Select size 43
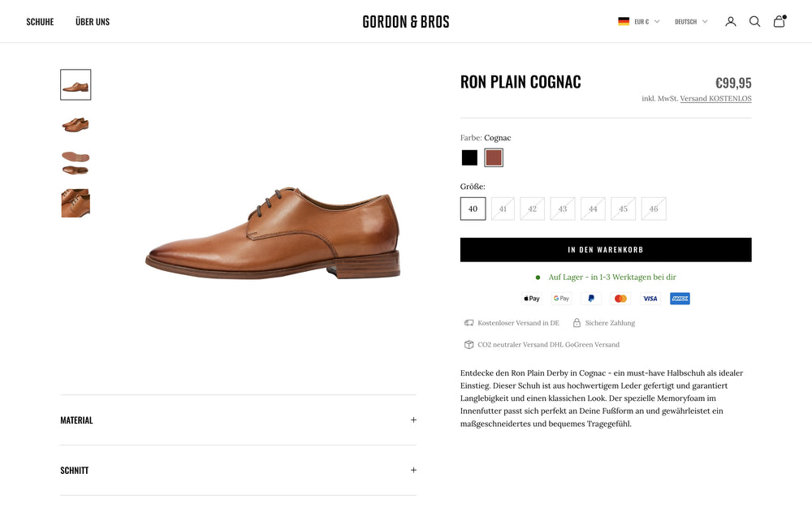812x521 pixels. pyautogui.click(x=563, y=209)
